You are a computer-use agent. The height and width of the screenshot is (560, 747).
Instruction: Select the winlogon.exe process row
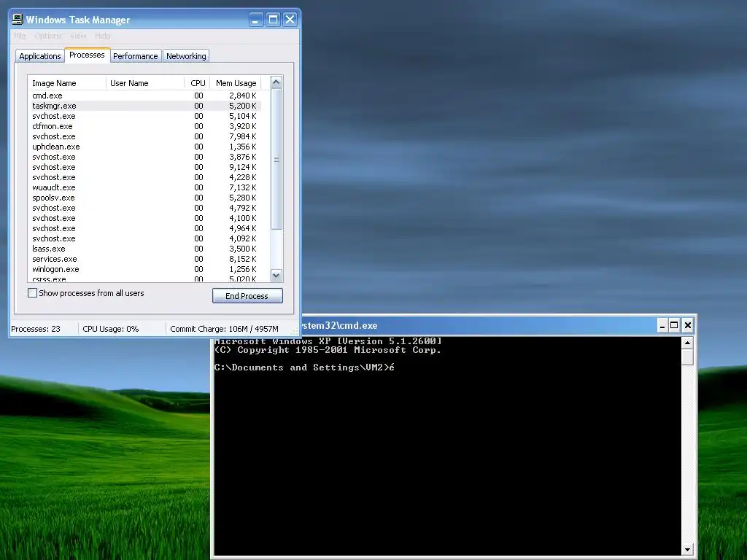click(145, 269)
